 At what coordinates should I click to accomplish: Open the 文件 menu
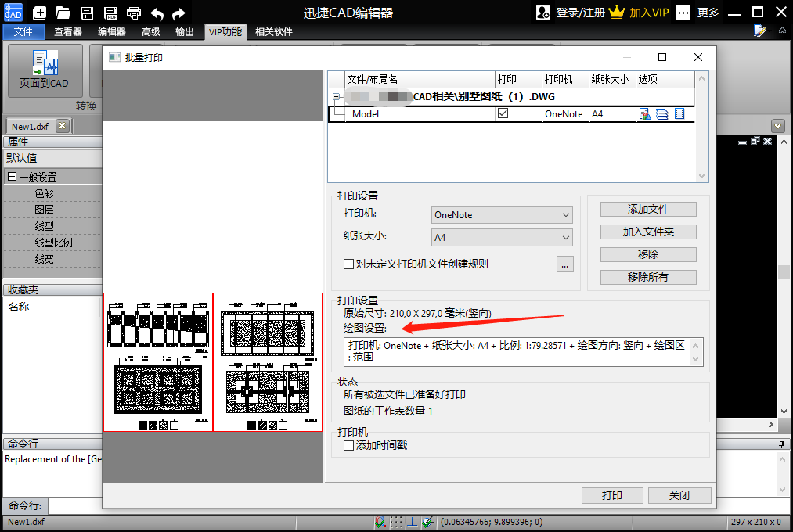coord(23,32)
